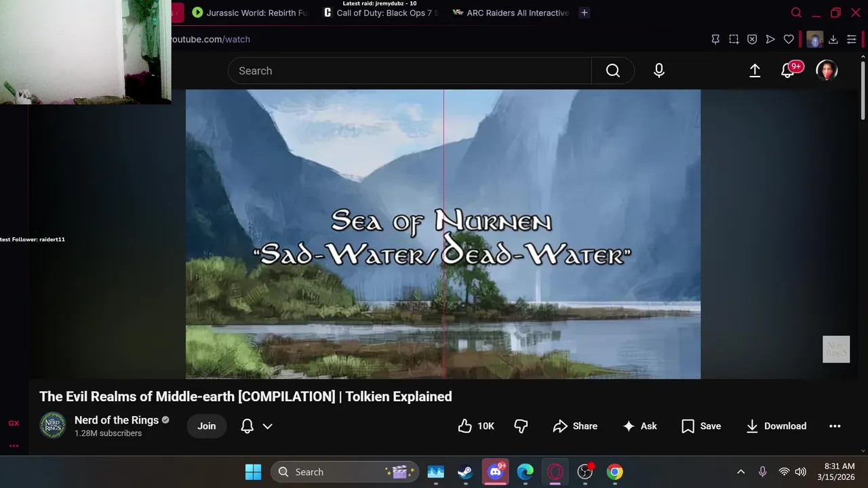
Task: Switch to ARC Raiders All Interactive tab
Action: click(x=511, y=12)
